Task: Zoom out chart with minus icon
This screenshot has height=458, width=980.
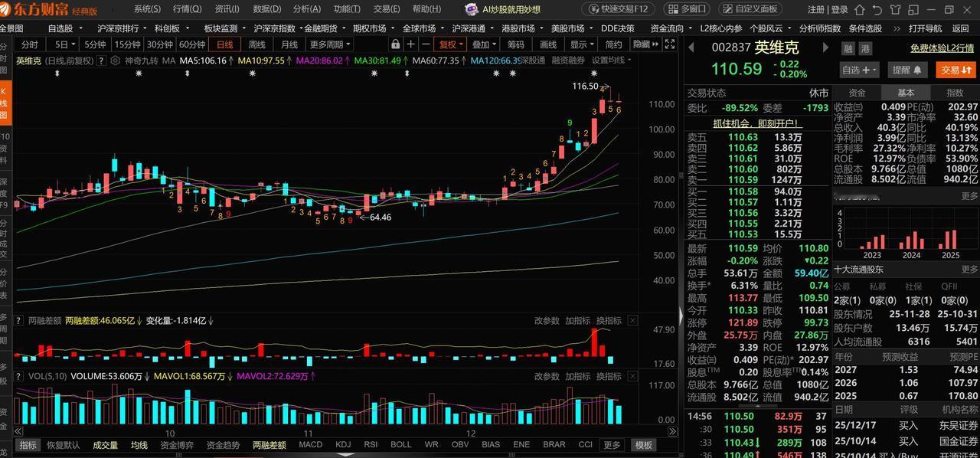Action: click(x=426, y=44)
